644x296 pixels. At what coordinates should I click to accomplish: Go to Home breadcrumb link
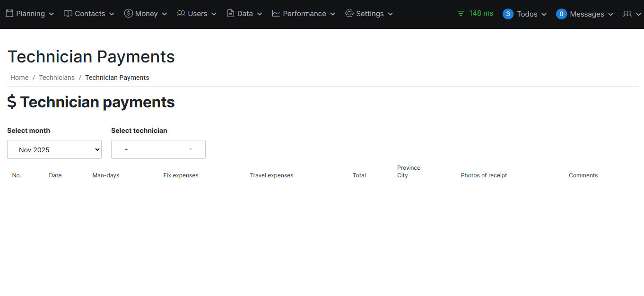(x=19, y=78)
